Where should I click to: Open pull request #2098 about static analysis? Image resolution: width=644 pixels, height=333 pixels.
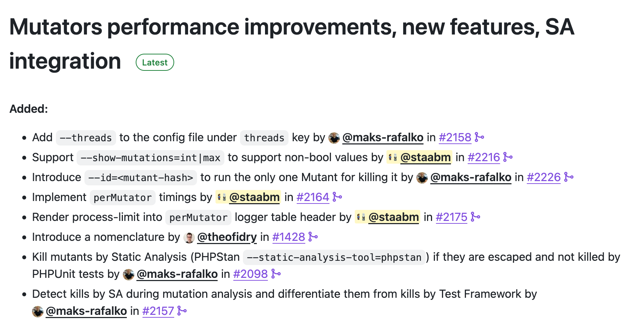click(250, 274)
